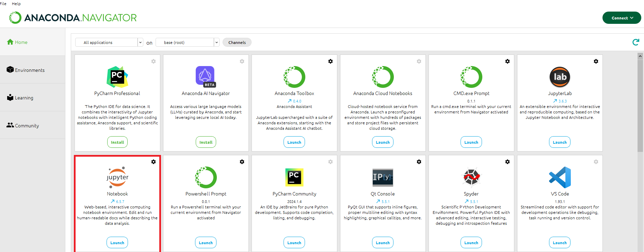Go to the Home tab
The width and height of the screenshot is (644, 252).
(x=32, y=42)
